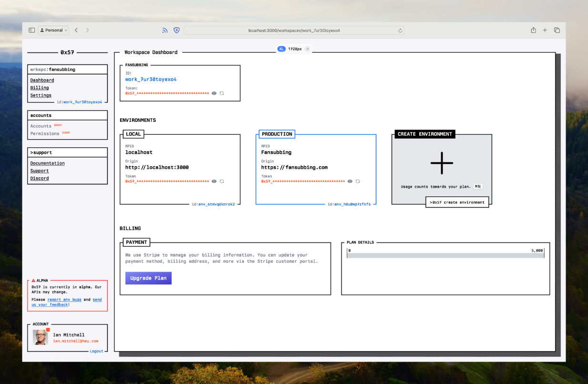Show the LOCAL environment token
The width and height of the screenshot is (588, 384).
pos(214,182)
